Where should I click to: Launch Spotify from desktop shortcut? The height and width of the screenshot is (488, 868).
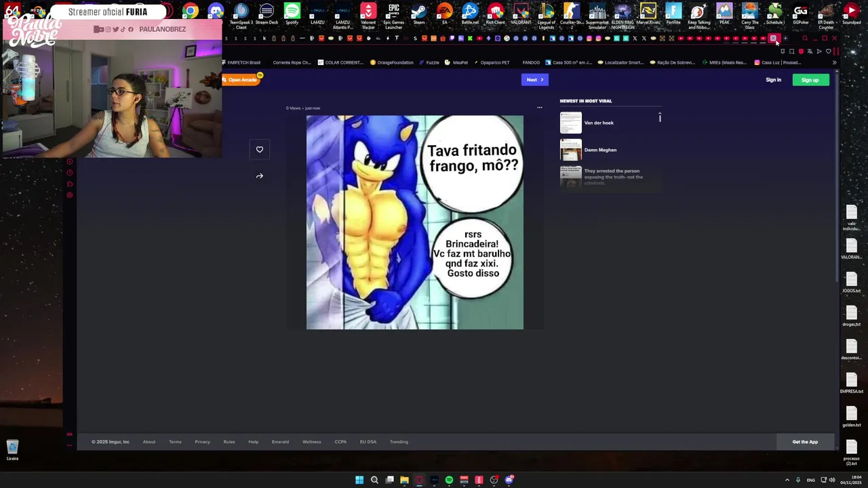292,14
